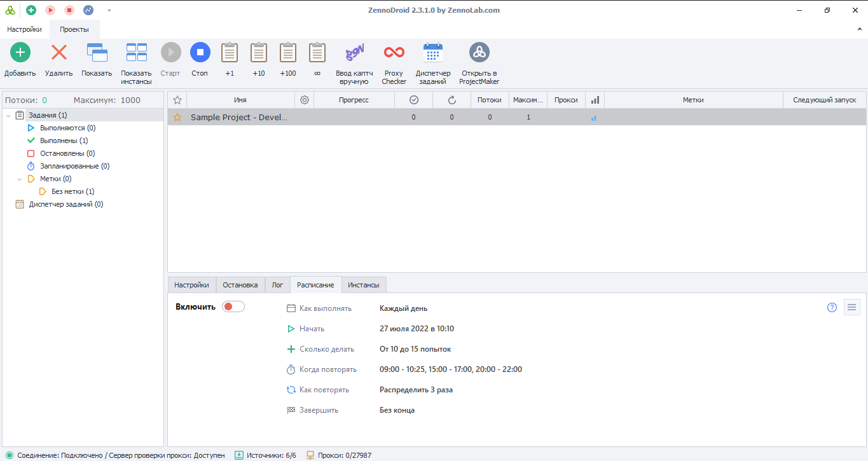Open the Лог tab
868x461 pixels.
coord(277,285)
